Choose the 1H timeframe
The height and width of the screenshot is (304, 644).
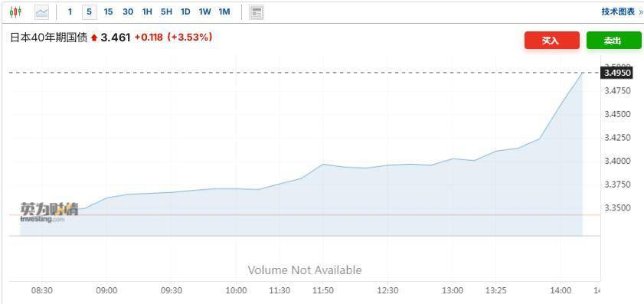click(x=147, y=12)
